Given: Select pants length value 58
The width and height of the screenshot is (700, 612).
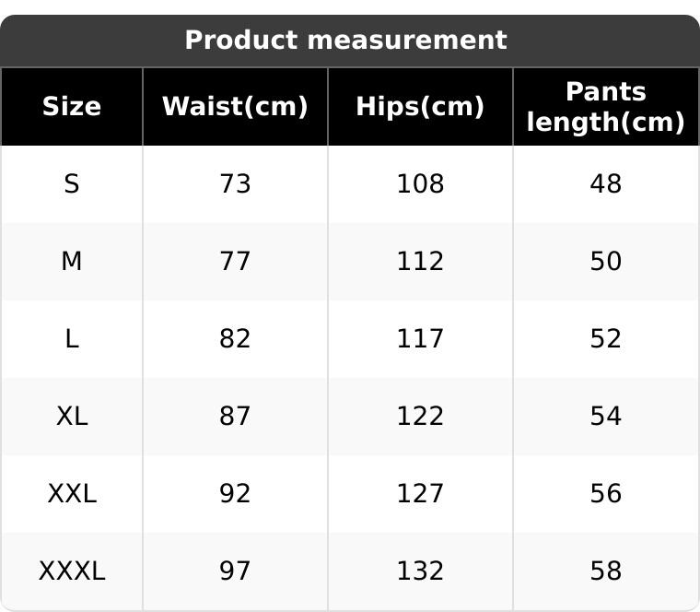Looking at the screenshot, I should click(605, 571).
